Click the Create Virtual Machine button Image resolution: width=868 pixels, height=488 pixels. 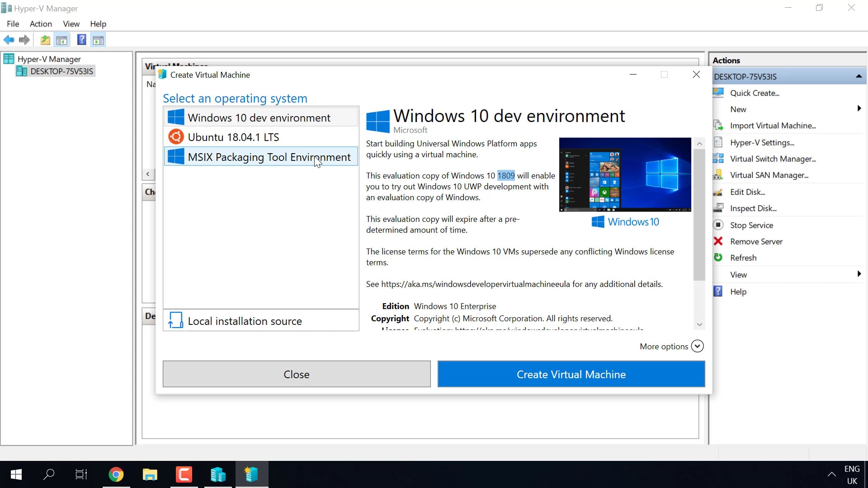pos(571,374)
